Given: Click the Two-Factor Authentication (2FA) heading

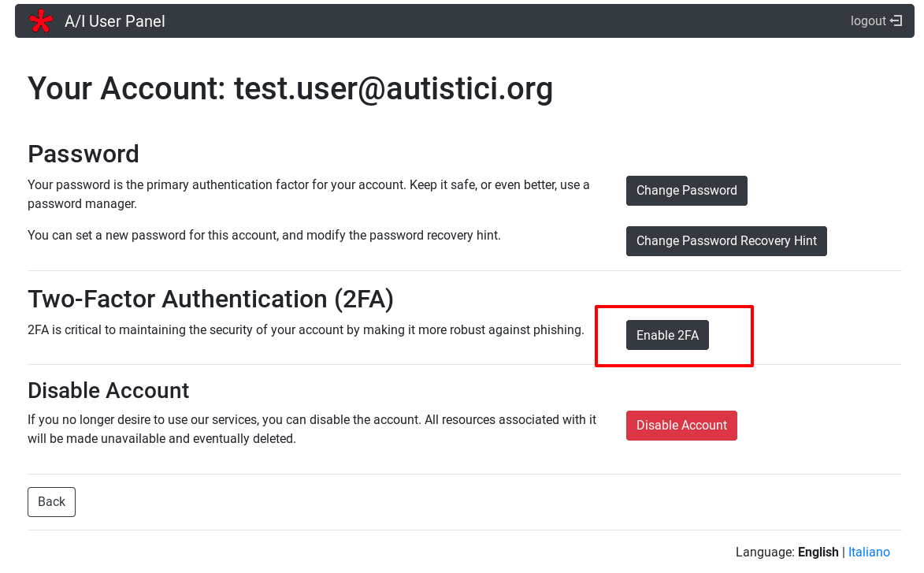Looking at the screenshot, I should tap(210, 299).
